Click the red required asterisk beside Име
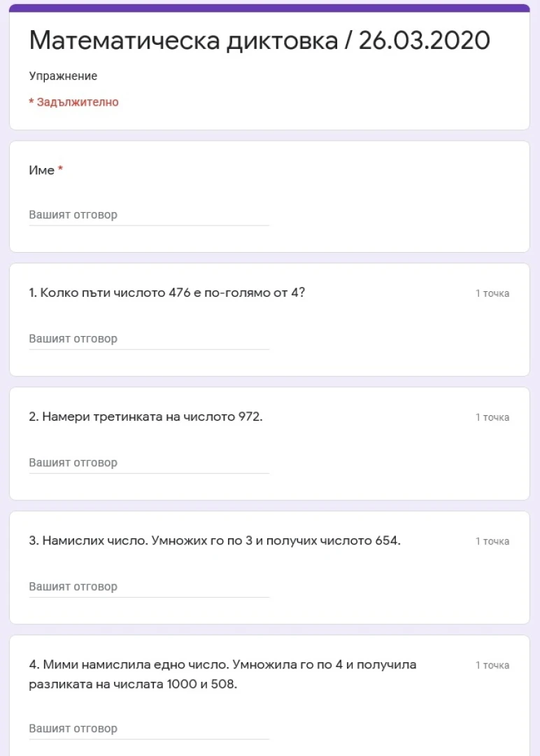 click(x=61, y=169)
